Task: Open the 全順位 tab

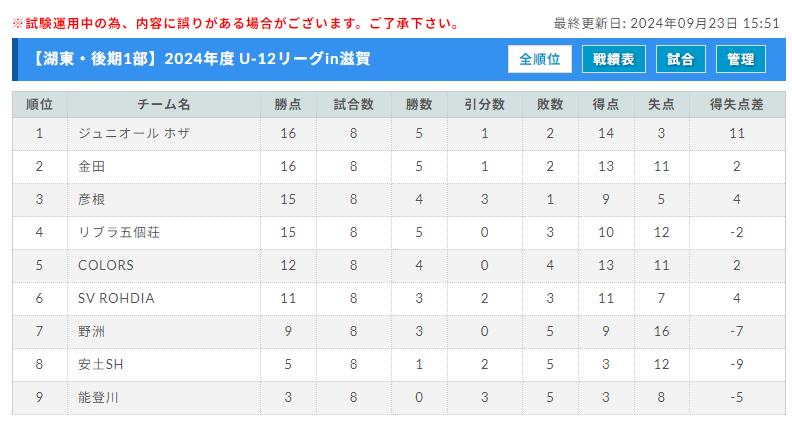Action: (x=539, y=59)
